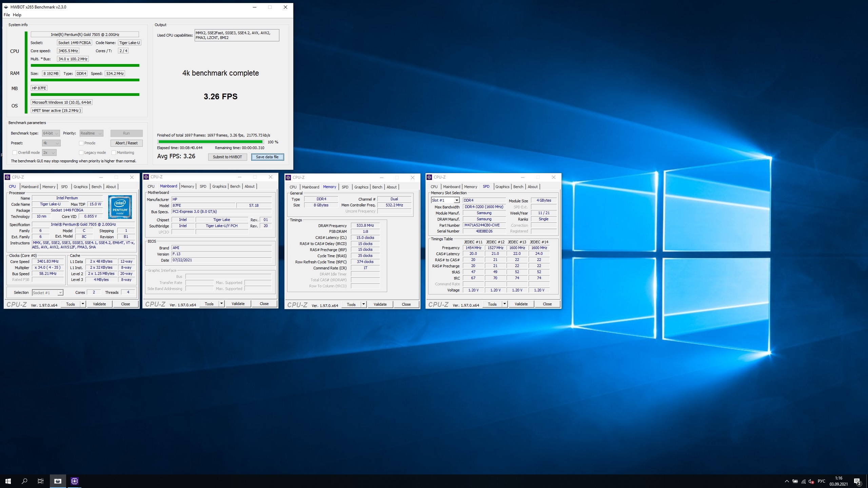Click the Intel Pentium logo in CPU-Z
The height and width of the screenshot is (488, 868).
pyautogui.click(x=120, y=207)
